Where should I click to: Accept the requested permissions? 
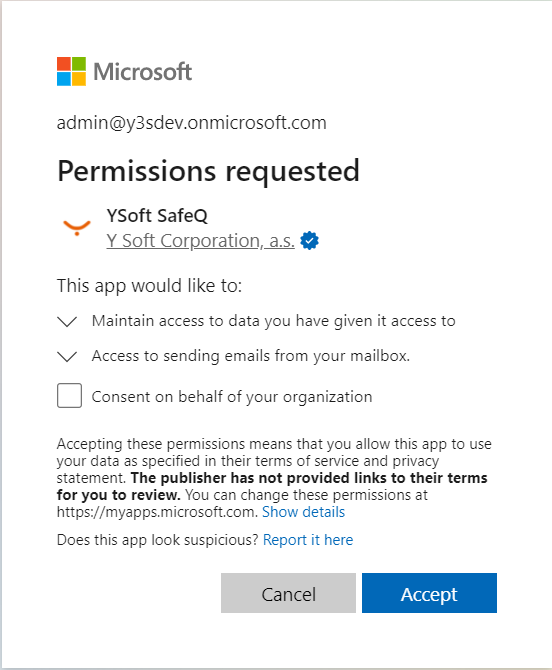click(x=429, y=593)
